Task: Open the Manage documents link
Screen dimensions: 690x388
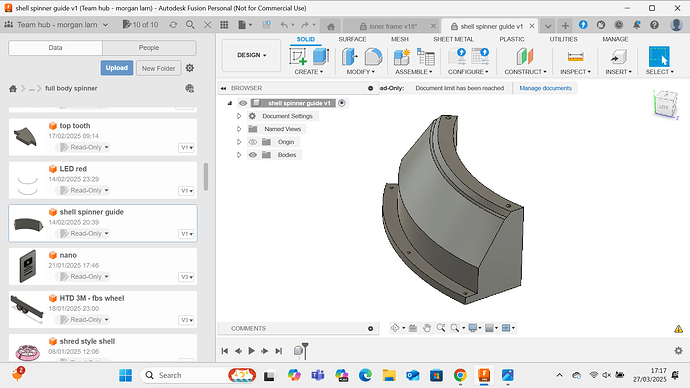Action: click(x=545, y=88)
